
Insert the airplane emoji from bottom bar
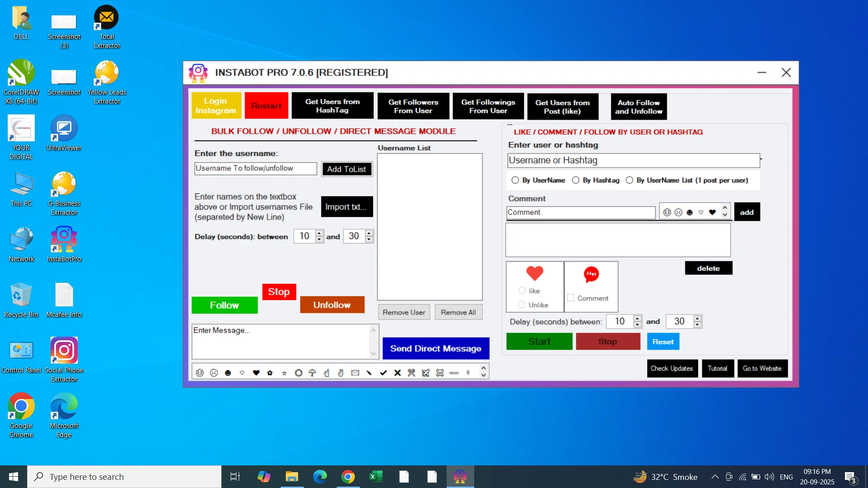(425, 373)
